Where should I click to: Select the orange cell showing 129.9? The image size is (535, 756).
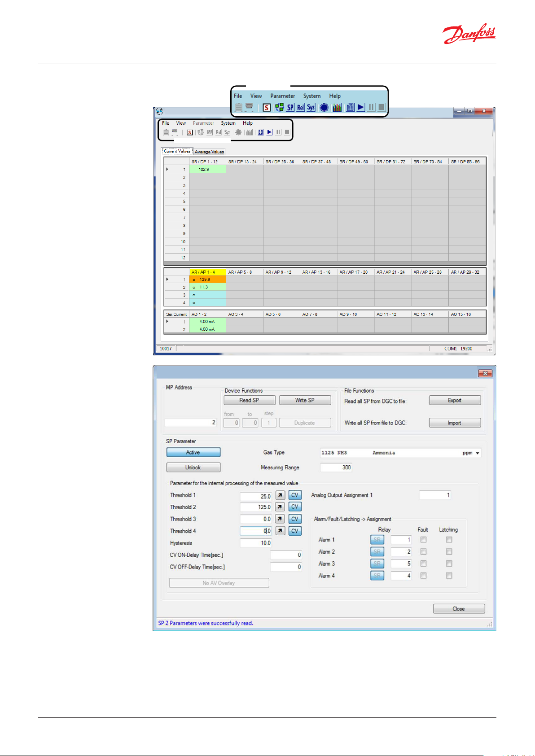207,280
